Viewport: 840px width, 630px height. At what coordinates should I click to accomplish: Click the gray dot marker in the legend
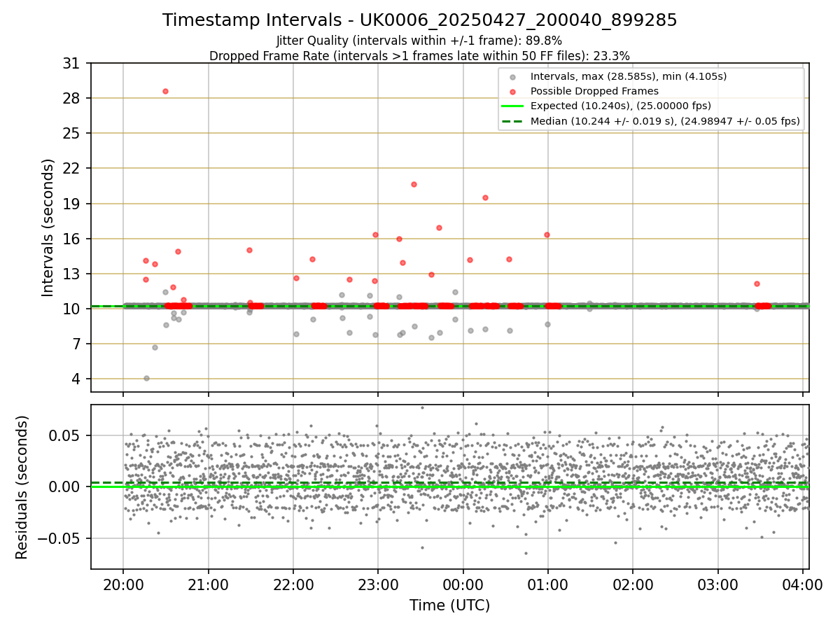point(512,77)
